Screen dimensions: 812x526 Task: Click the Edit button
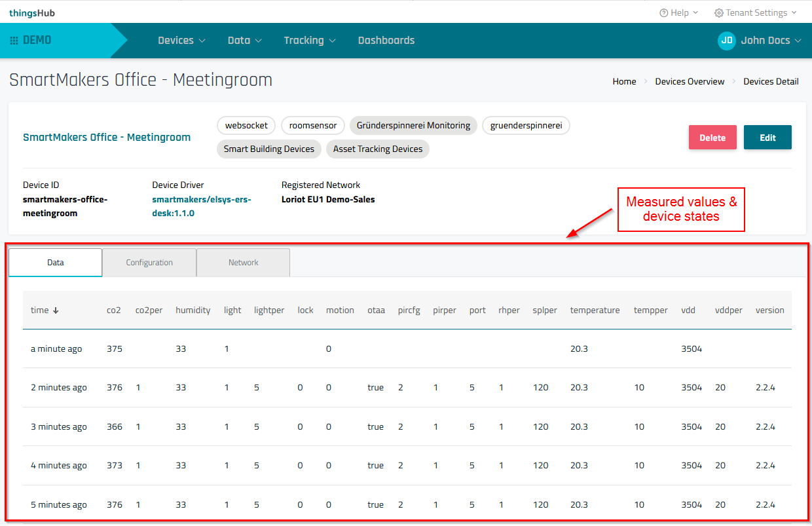(x=767, y=138)
